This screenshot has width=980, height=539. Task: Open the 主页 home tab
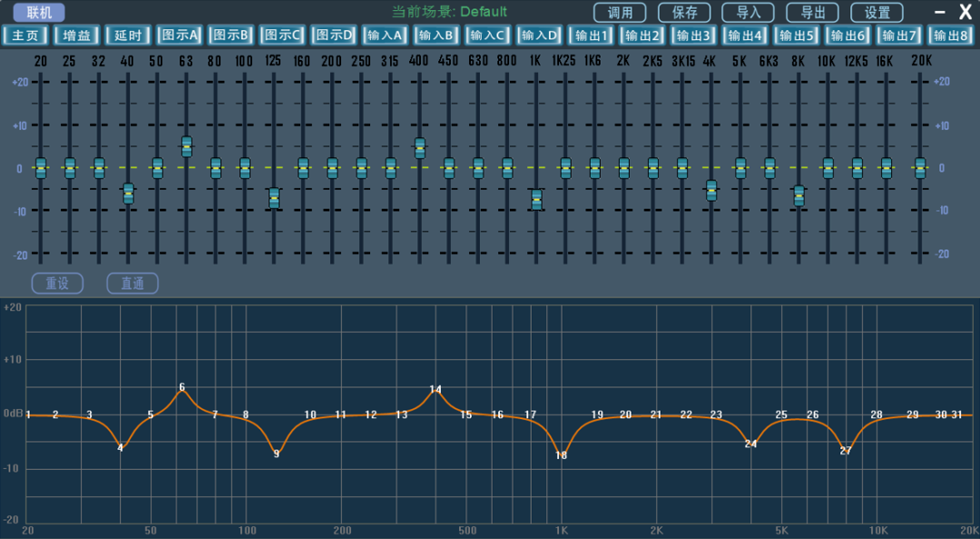coord(24,35)
